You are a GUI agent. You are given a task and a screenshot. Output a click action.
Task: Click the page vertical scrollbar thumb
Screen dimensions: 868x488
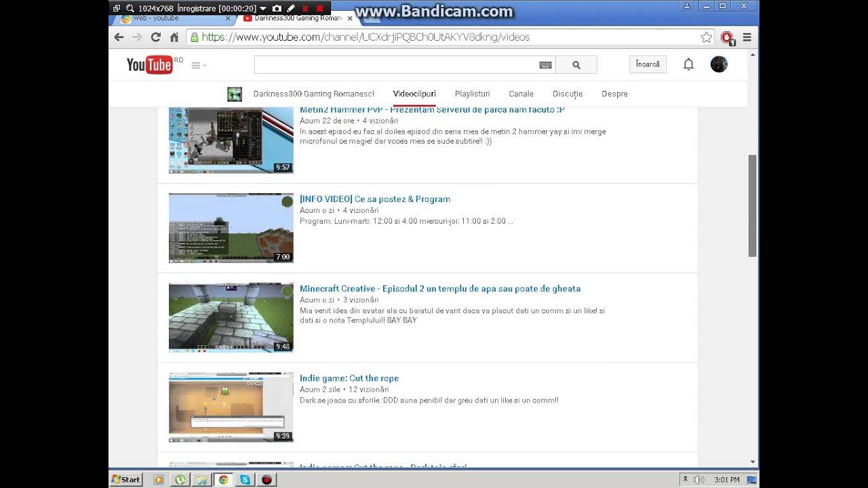[752, 205]
